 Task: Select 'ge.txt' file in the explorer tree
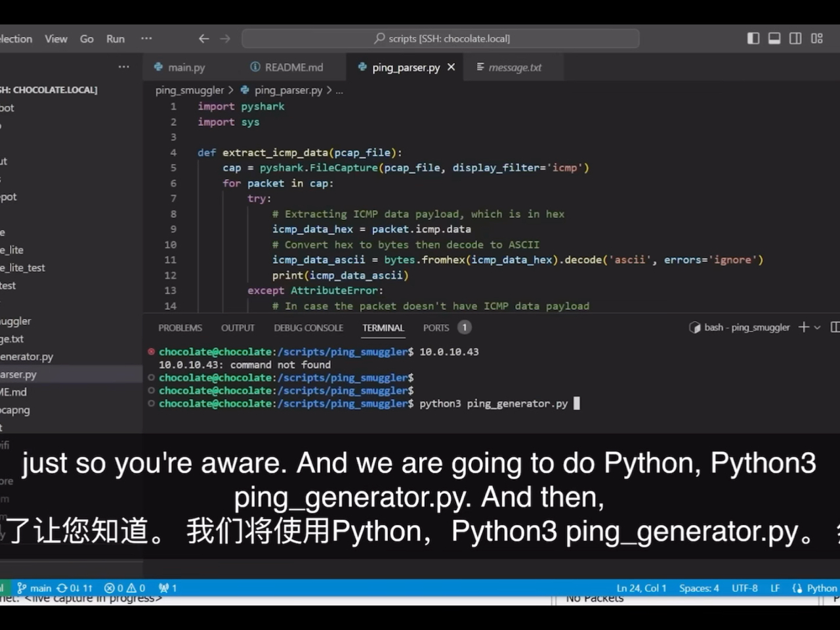[71, 339]
